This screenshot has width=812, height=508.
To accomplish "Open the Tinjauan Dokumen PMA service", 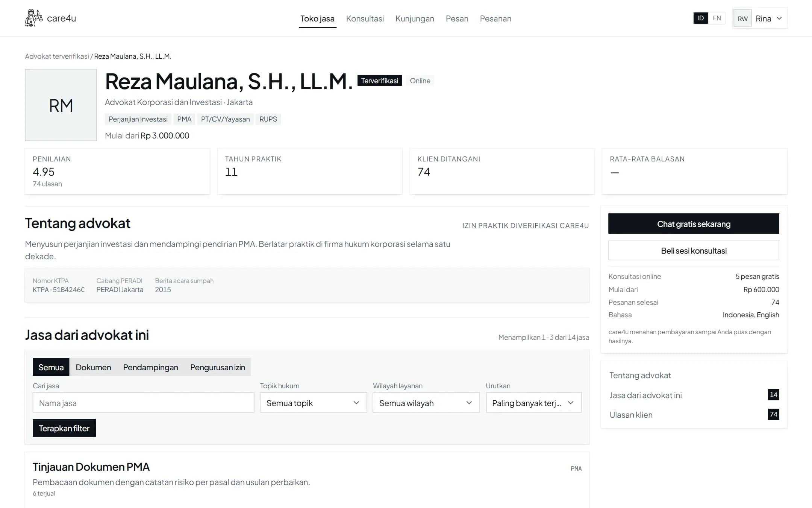I will [91, 467].
